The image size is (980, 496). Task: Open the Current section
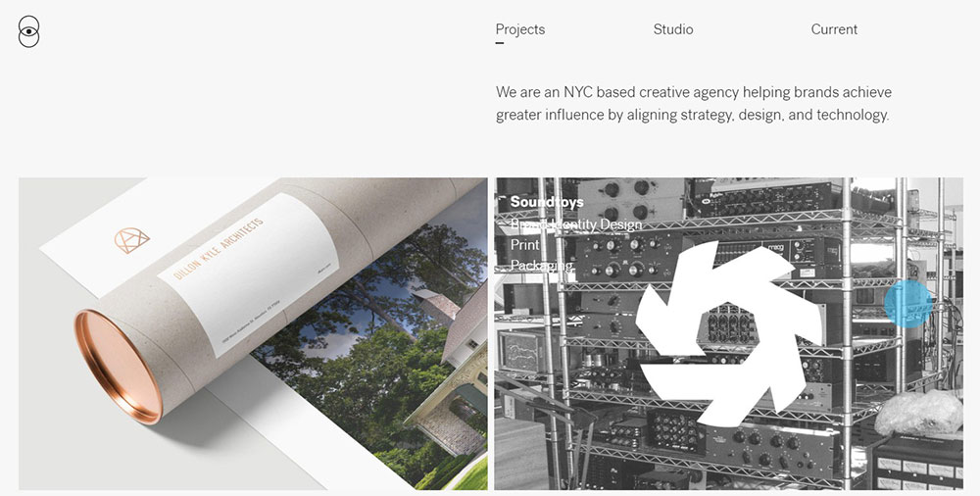[834, 28]
